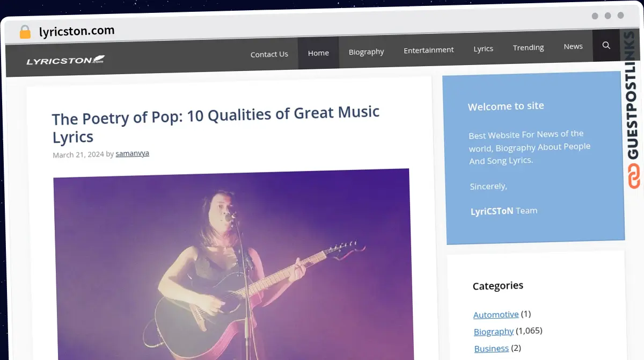
Task: Open the News navigation item
Action: [x=573, y=46]
